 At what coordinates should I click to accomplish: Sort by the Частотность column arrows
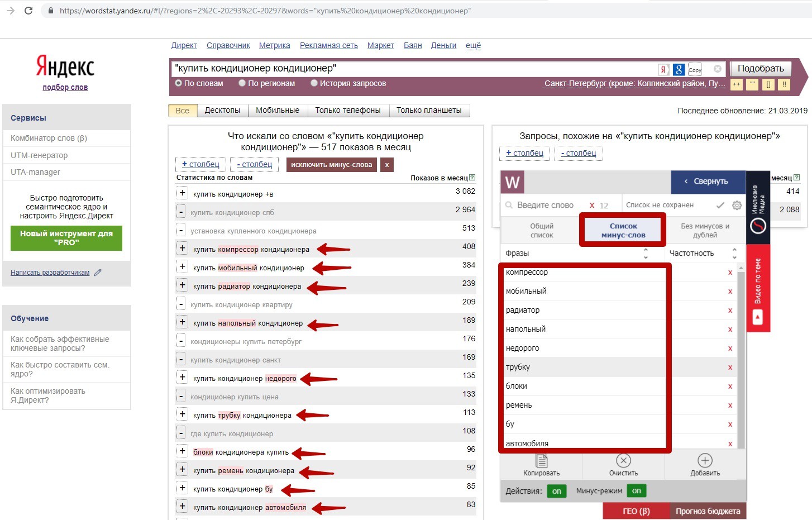pos(734,254)
